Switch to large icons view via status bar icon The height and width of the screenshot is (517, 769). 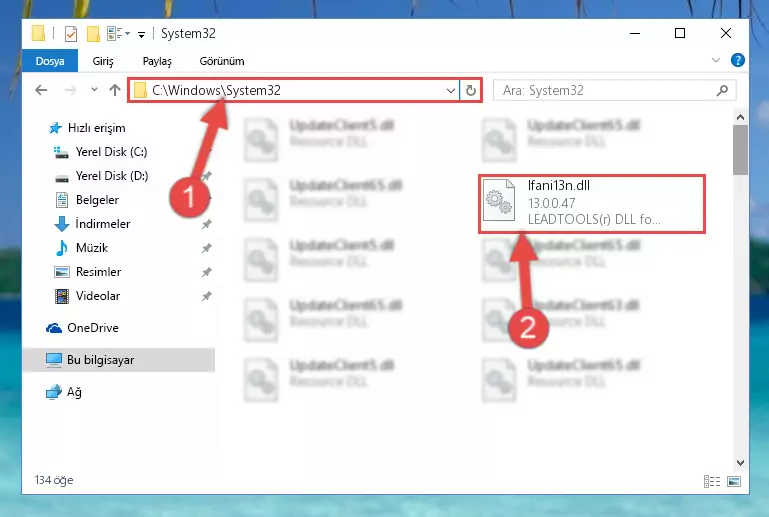point(734,482)
